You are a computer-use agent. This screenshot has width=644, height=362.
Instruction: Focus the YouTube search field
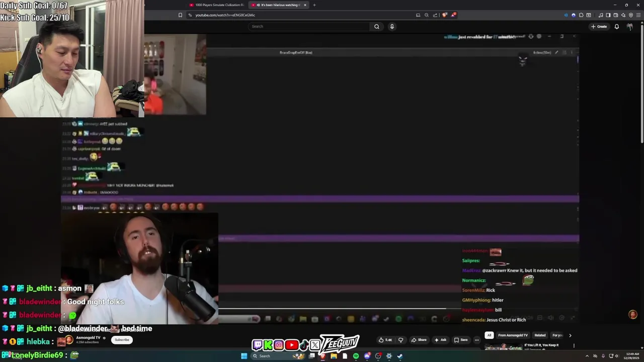[309, 26]
